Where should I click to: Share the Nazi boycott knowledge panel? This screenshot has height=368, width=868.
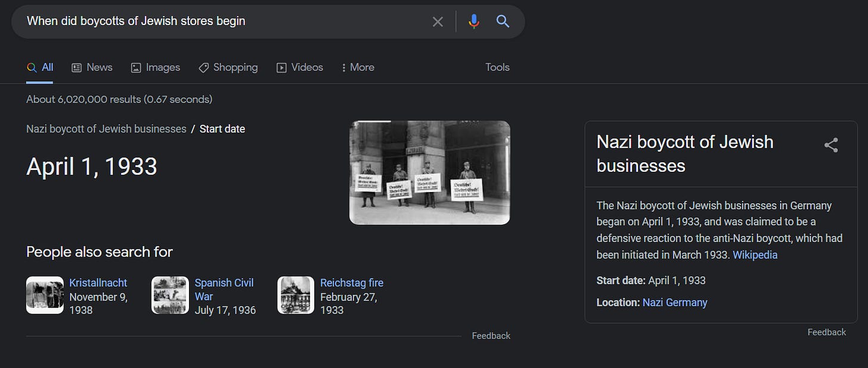[x=831, y=145]
